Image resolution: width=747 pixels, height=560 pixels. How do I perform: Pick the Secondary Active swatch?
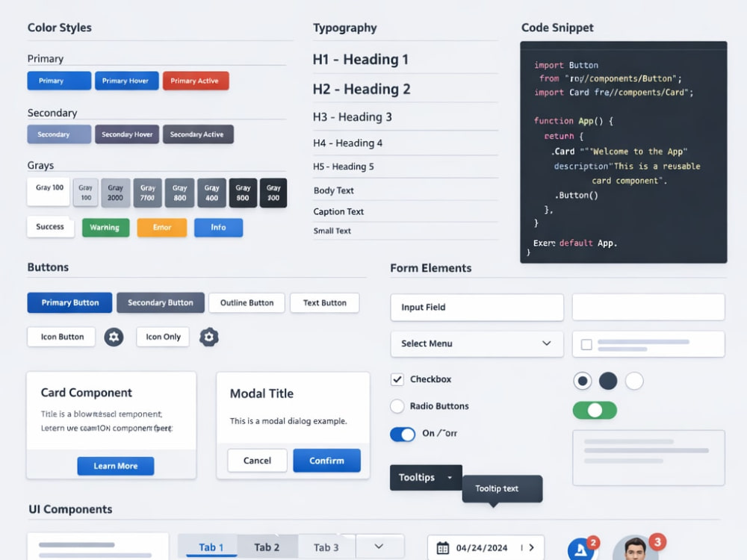click(198, 134)
